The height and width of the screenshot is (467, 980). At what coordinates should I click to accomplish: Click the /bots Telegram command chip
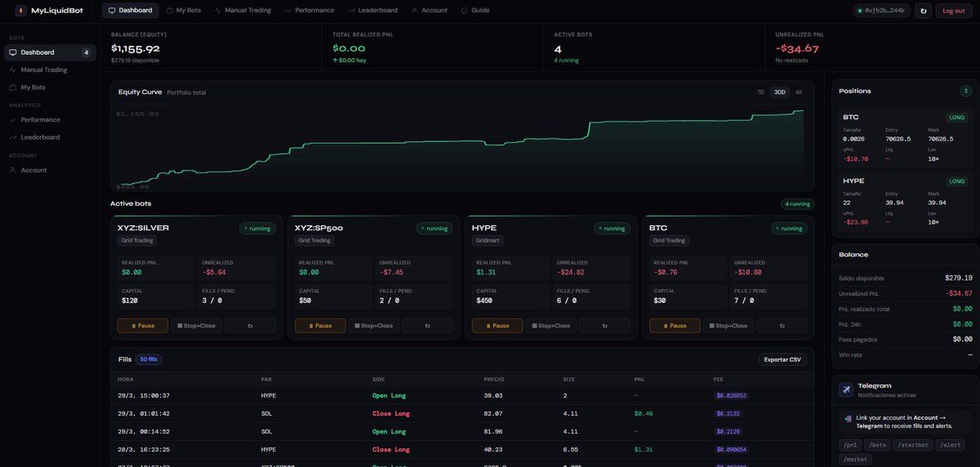pos(876,445)
